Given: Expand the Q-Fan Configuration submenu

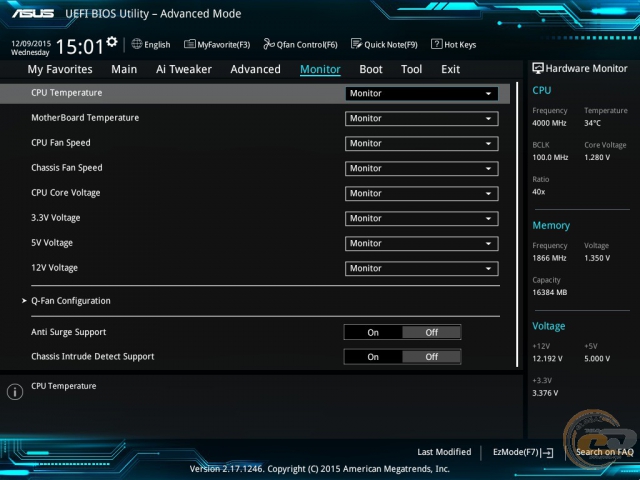Looking at the screenshot, I should point(70,301).
